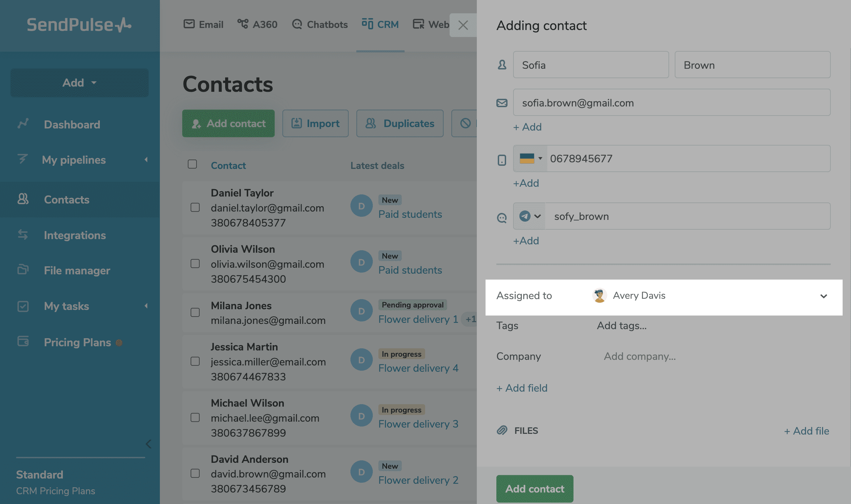Open the phone country flag dropdown
This screenshot has width=851, height=504.
pyautogui.click(x=531, y=158)
